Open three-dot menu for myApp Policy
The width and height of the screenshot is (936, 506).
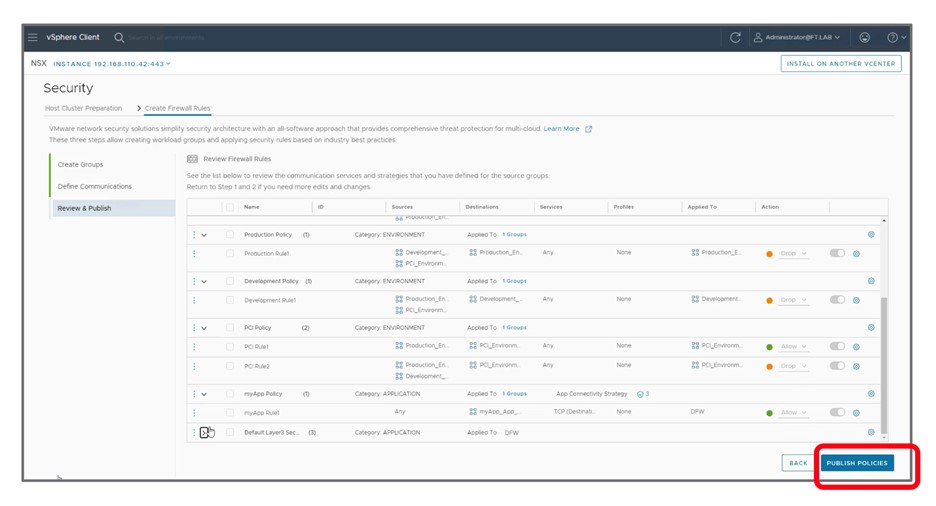pyautogui.click(x=194, y=394)
